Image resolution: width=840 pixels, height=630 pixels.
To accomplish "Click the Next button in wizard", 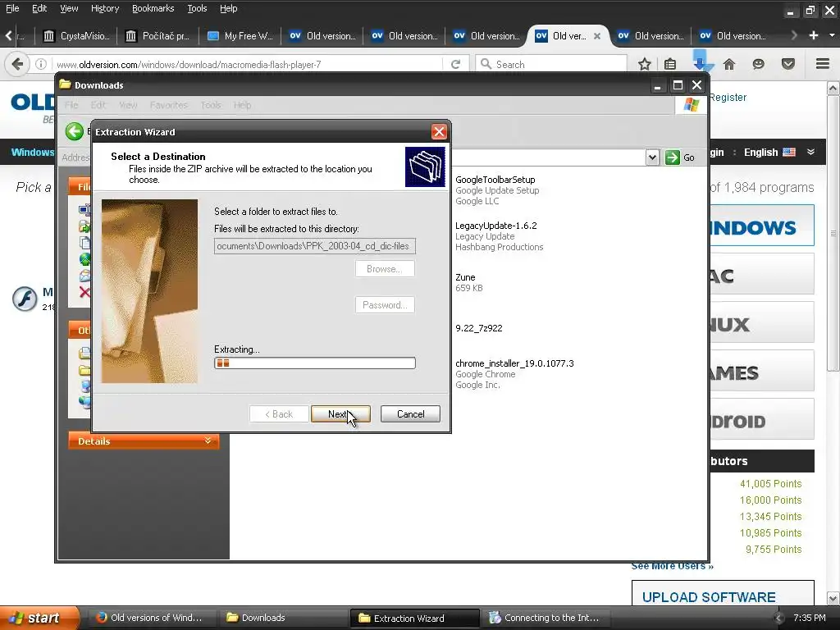I will click(x=340, y=413).
